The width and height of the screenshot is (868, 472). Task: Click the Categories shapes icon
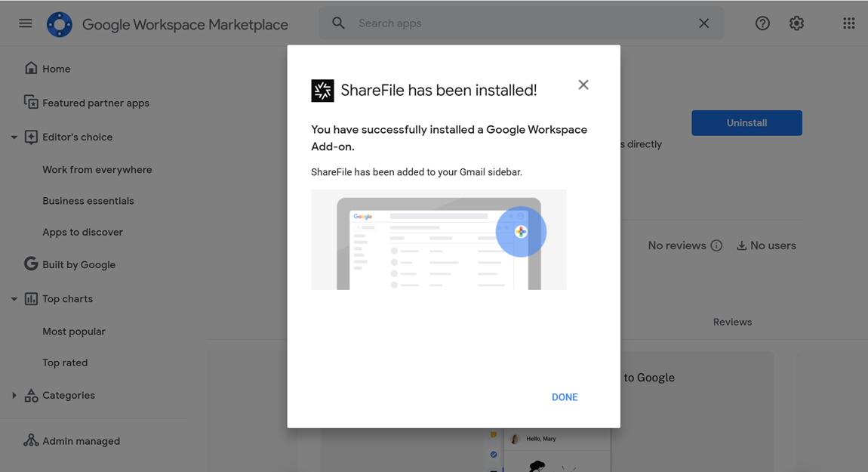click(31, 395)
